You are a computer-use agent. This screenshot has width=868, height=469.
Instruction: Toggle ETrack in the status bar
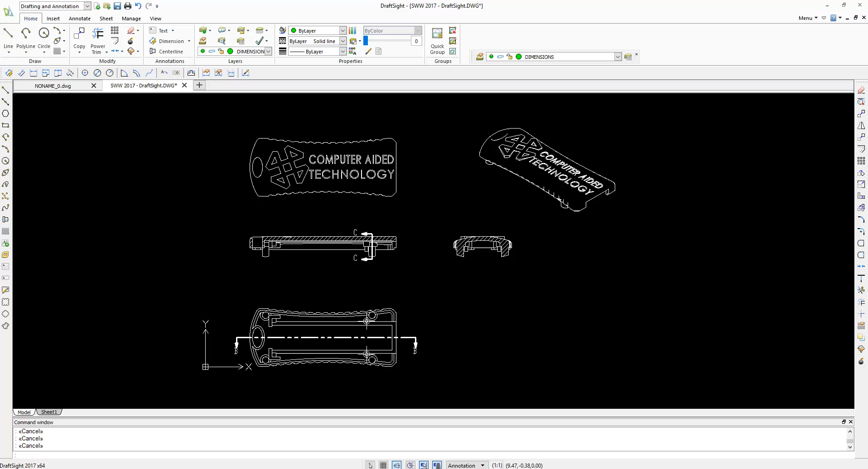pyautogui.click(x=437, y=465)
